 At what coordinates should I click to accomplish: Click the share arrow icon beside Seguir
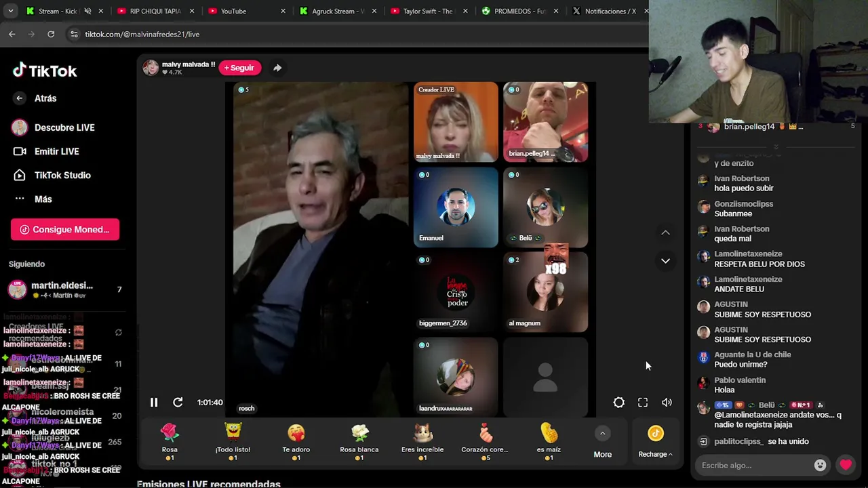pos(277,68)
